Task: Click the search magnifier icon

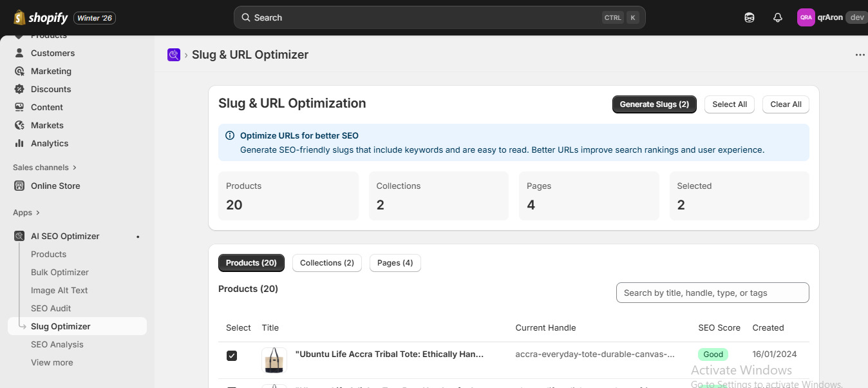Action: point(245,17)
